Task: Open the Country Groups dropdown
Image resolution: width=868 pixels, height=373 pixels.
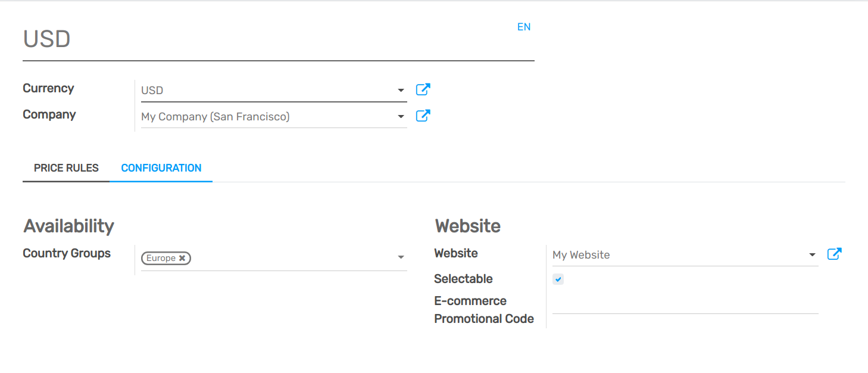Action: click(401, 257)
